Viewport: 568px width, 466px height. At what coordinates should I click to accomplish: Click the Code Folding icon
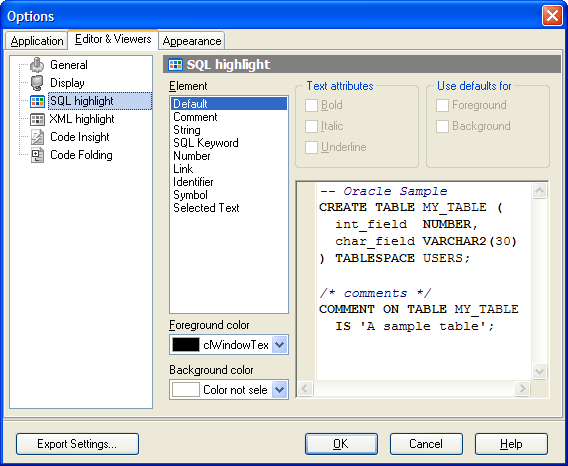[37, 155]
